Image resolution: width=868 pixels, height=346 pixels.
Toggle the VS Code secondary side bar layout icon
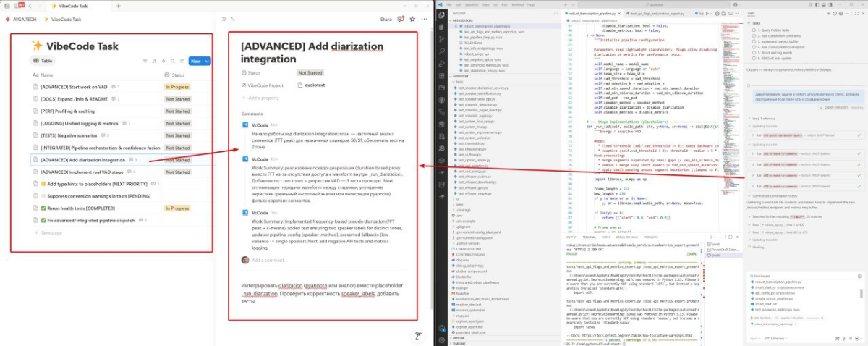point(830,4)
